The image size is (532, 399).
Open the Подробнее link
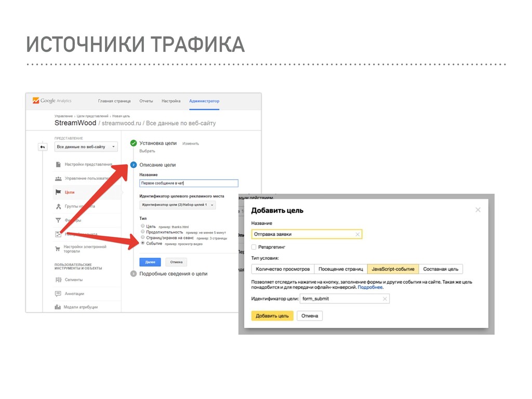coord(370,287)
